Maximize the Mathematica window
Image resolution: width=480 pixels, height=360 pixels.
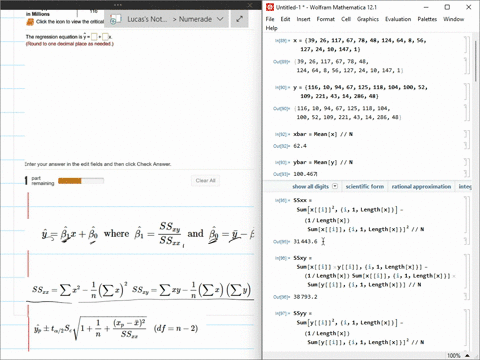pyautogui.click(x=447, y=7)
